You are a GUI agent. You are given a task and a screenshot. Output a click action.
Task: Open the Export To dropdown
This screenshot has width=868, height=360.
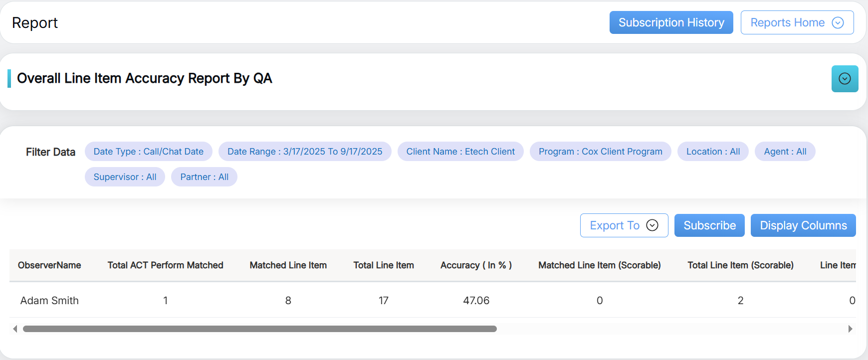tap(624, 225)
